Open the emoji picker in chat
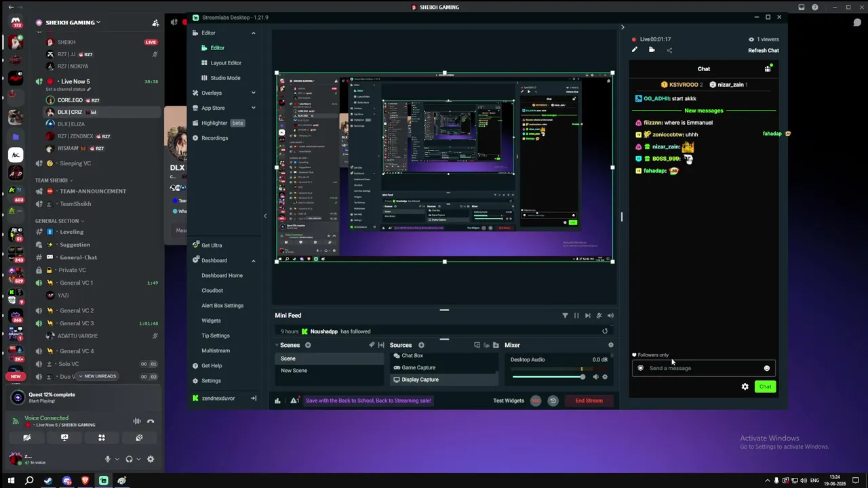Viewport: 868px width, 488px height. (767, 368)
